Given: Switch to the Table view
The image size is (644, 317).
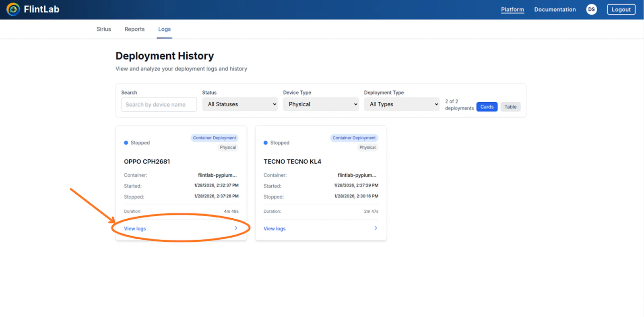Looking at the screenshot, I should coord(510,107).
